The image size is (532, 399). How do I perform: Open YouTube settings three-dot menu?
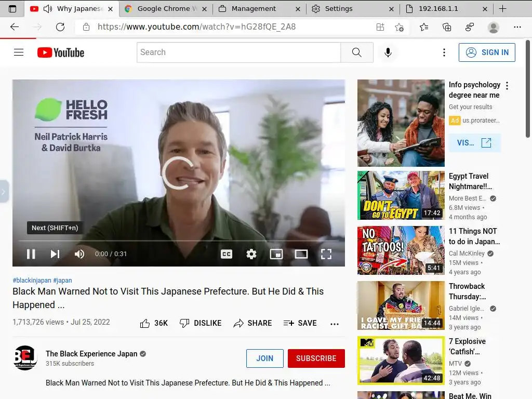[444, 52]
